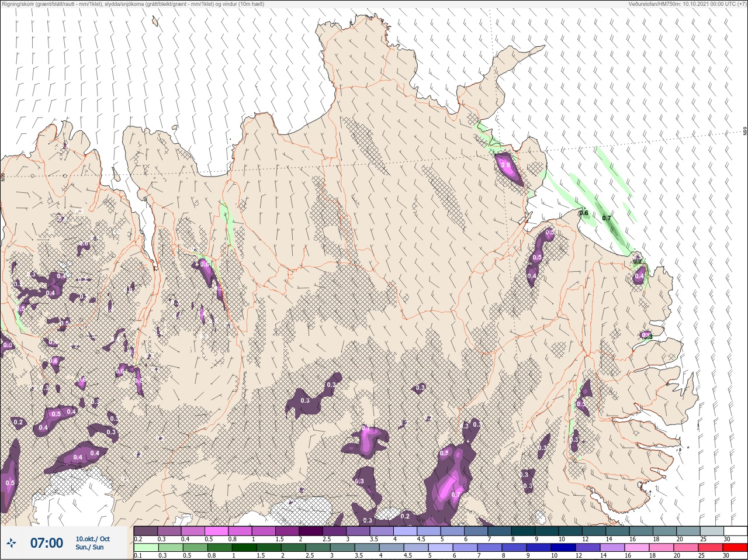Click the N99 label on right edge
748x560 pixels.
coord(745,131)
